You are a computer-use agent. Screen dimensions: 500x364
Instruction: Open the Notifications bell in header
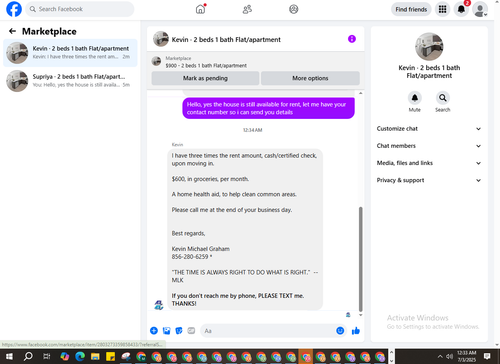[x=461, y=9]
